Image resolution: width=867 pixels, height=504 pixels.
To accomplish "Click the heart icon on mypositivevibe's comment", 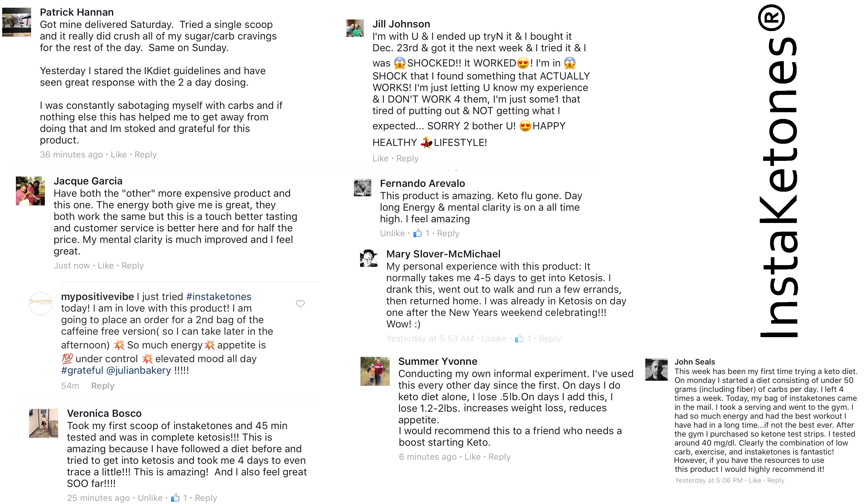I will pos(300,304).
